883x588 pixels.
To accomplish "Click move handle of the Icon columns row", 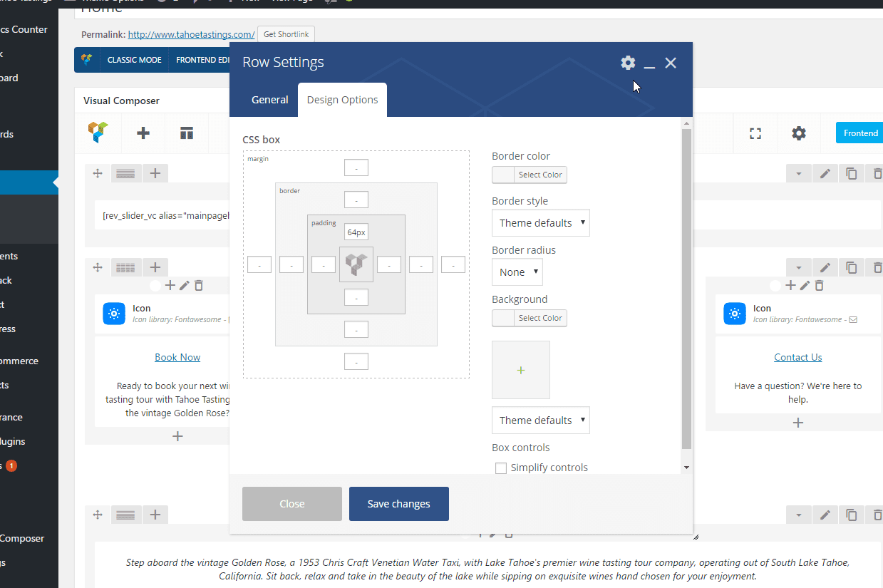I will pos(98,267).
